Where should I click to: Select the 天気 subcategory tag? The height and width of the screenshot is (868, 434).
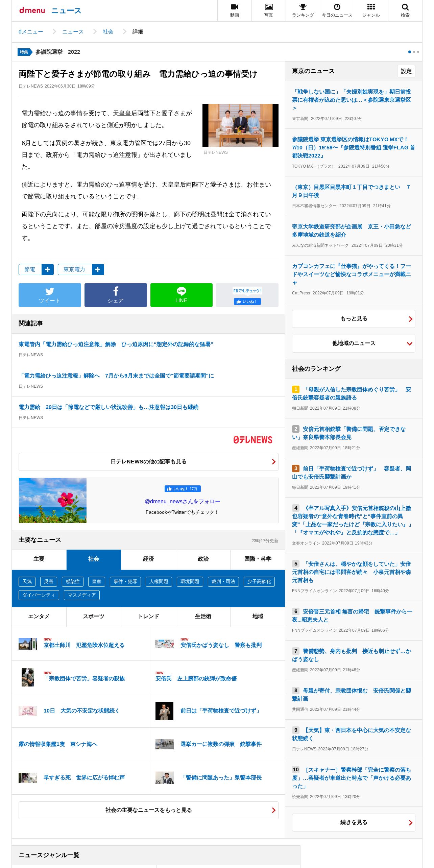(27, 582)
